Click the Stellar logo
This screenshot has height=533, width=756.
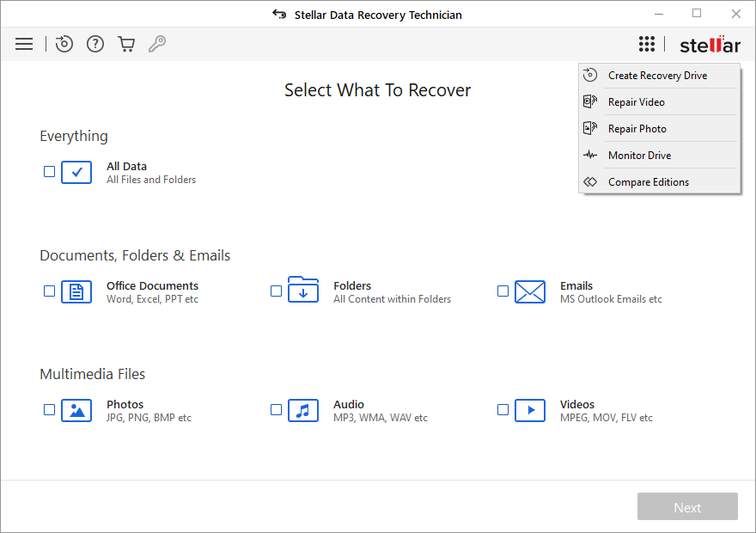[x=710, y=45]
